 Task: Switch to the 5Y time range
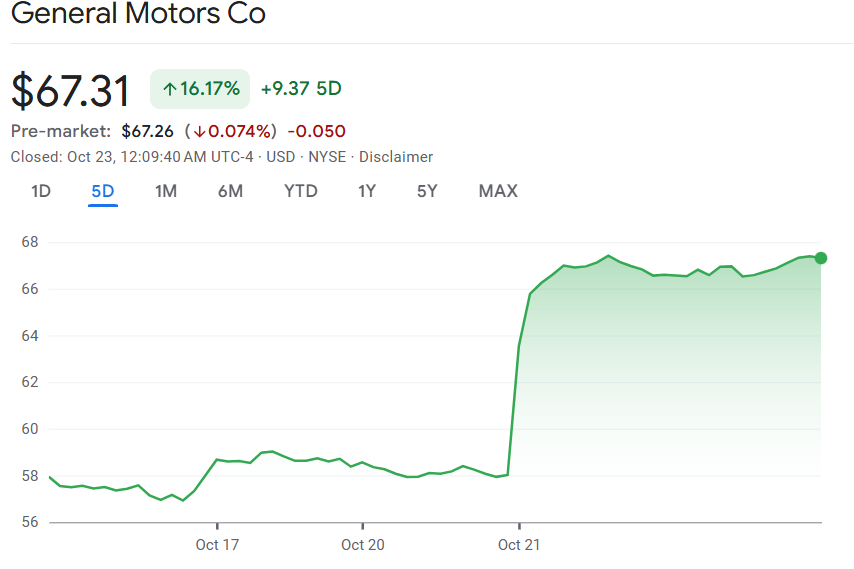pos(427,191)
